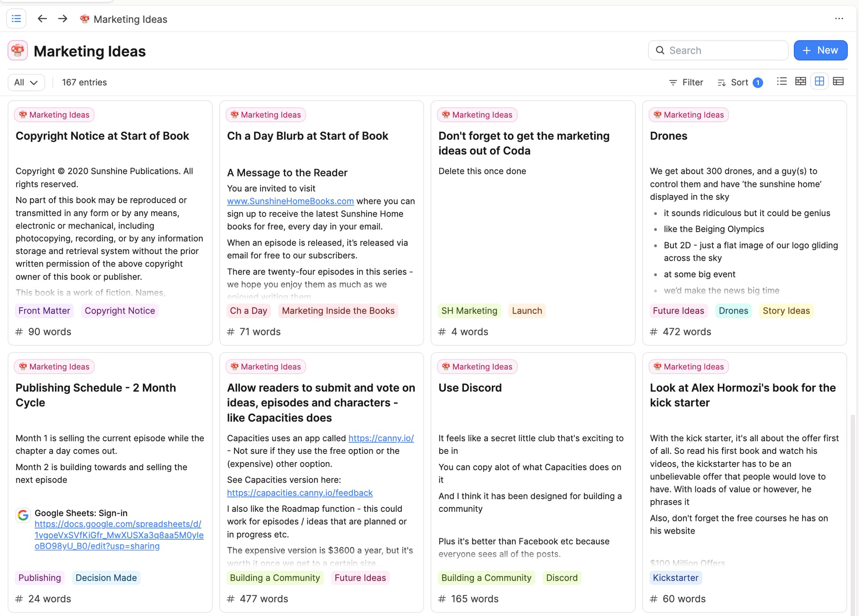Switch to the list view icon
Viewport: 859px width, 616px height.
782,81
